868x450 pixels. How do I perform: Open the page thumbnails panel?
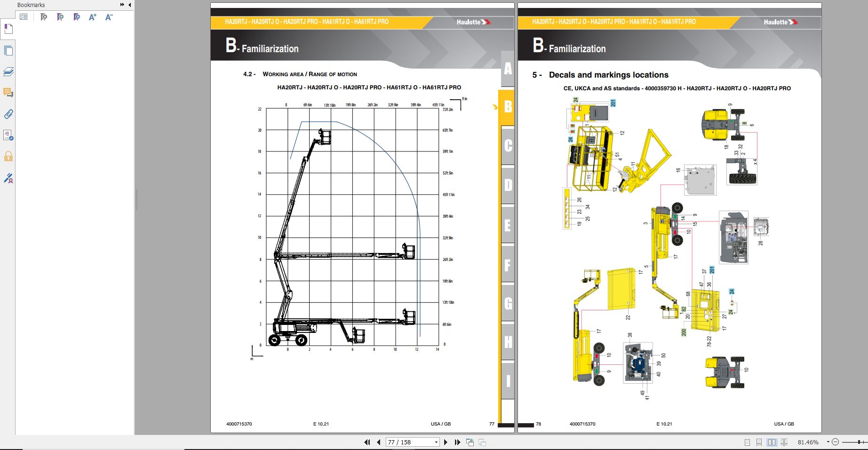tap(8, 51)
